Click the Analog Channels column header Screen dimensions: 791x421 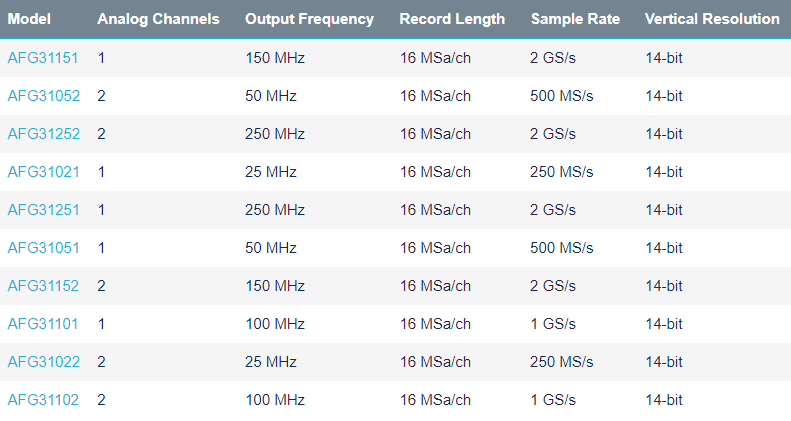158,19
